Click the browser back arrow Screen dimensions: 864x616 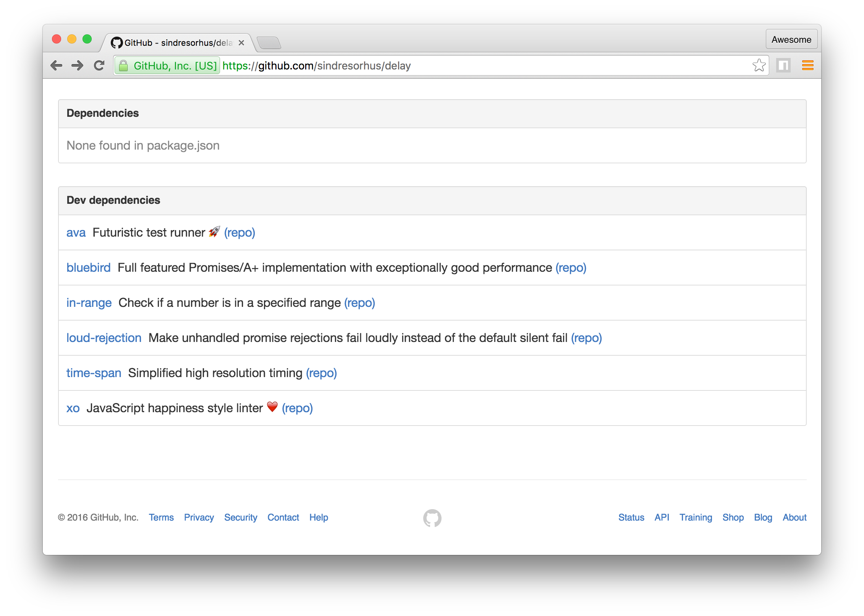click(57, 66)
